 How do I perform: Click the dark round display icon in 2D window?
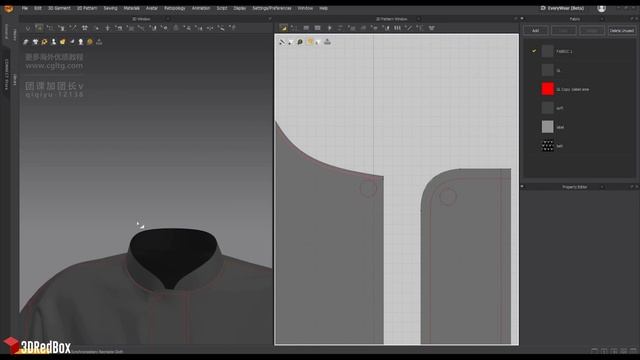pyautogui.click(x=300, y=42)
